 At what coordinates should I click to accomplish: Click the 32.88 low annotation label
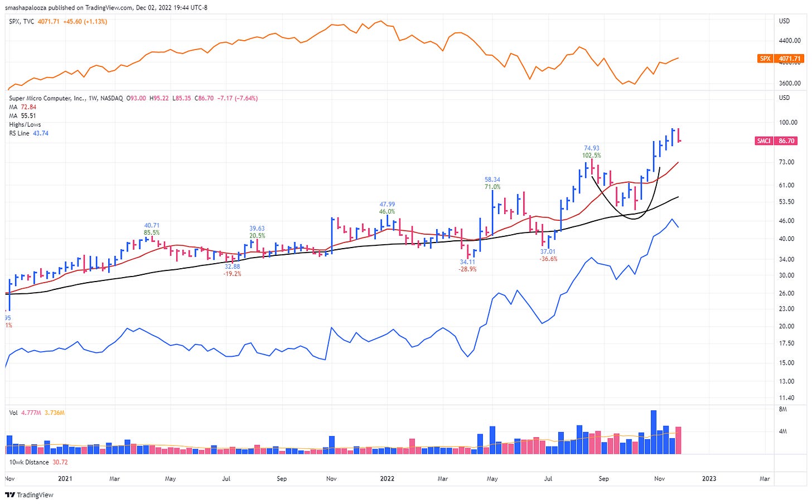(232, 266)
